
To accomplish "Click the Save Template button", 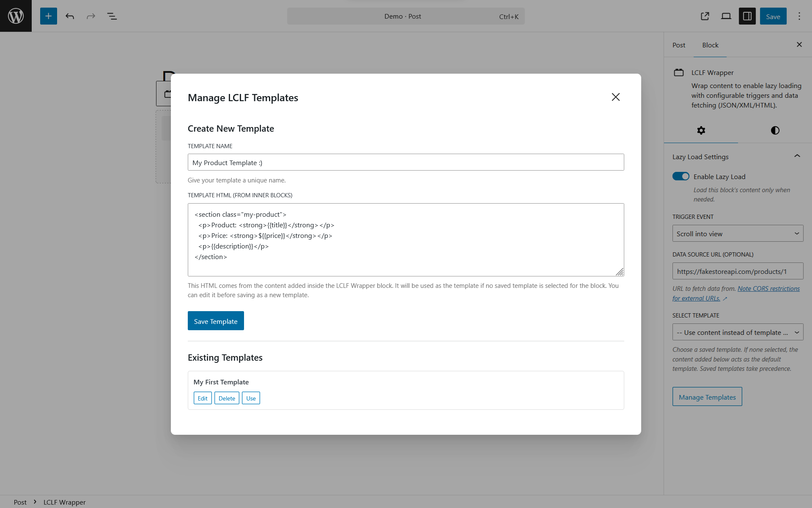I will tap(216, 321).
